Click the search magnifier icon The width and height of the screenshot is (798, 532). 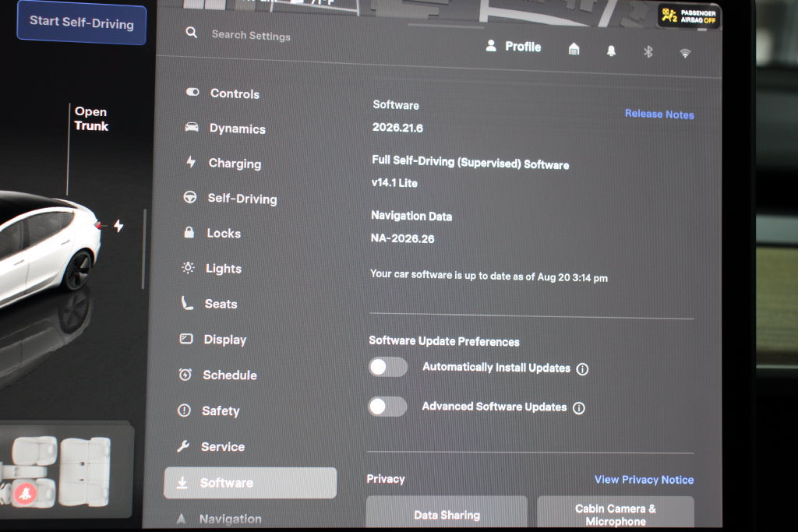(x=192, y=33)
